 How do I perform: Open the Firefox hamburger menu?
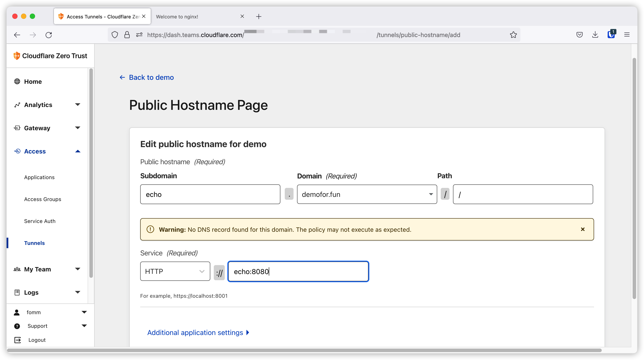(627, 35)
